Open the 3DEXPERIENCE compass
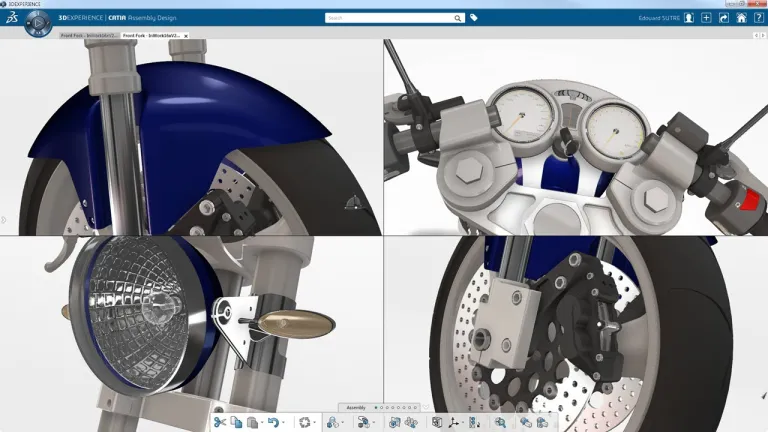Image resolution: width=768 pixels, height=432 pixels. (x=38, y=21)
